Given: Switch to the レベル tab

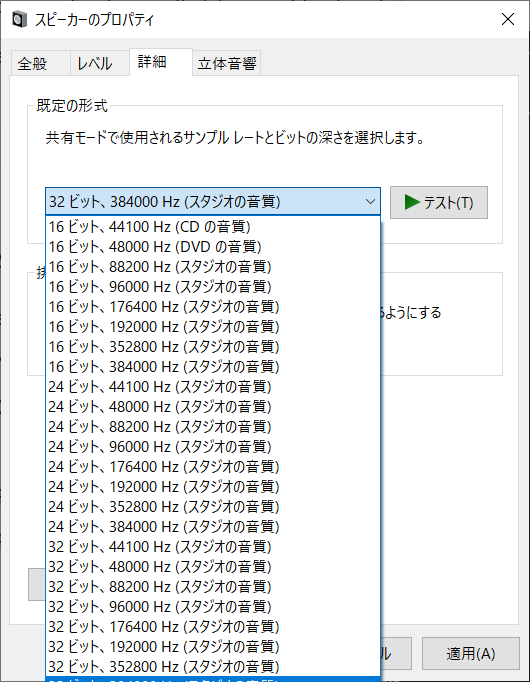Looking at the screenshot, I should coord(100,64).
